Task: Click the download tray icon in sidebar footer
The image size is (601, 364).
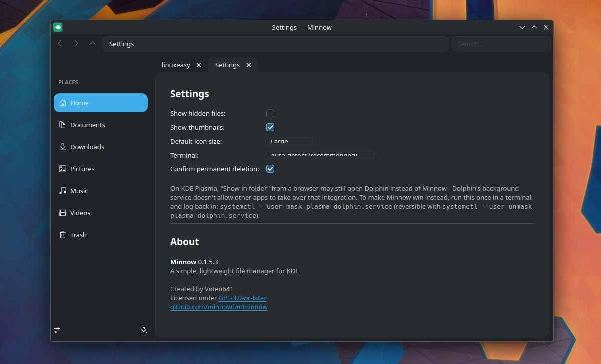Action: point(144,330)
